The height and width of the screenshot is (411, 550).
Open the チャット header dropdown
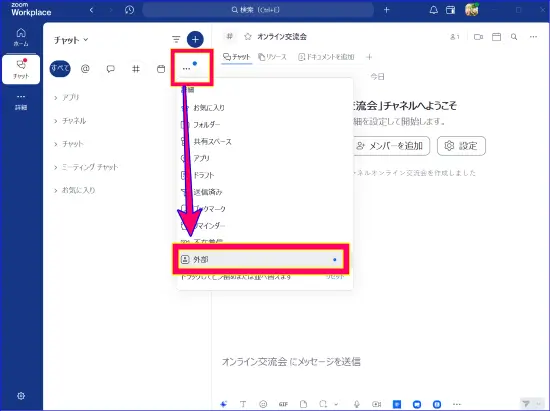(x=71, y=40)
